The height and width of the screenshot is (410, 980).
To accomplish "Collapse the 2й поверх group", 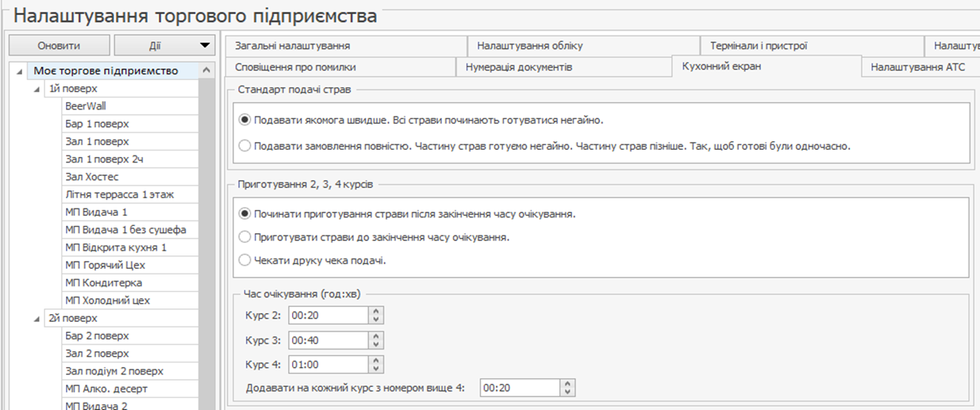I will pos(37,319).
